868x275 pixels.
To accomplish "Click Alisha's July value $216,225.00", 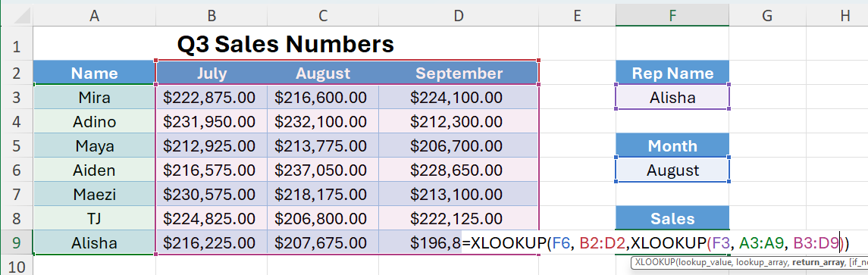I will [x=212, y=242].
